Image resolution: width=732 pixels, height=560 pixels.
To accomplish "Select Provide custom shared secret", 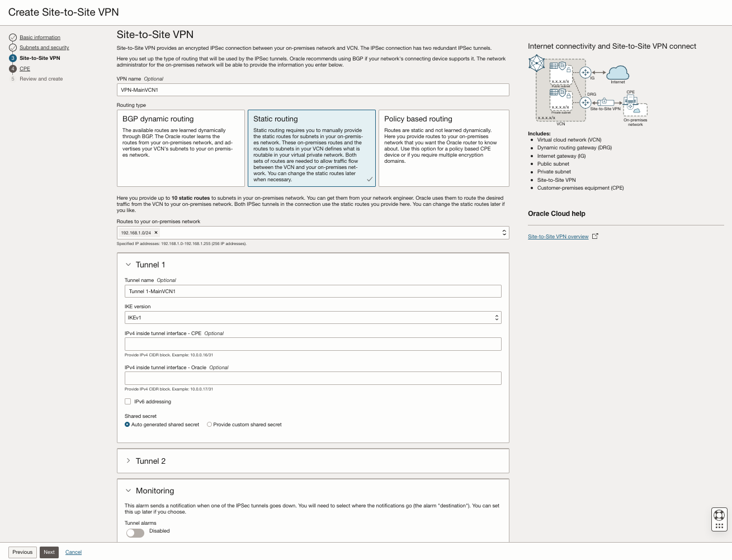I will [209, 424].
